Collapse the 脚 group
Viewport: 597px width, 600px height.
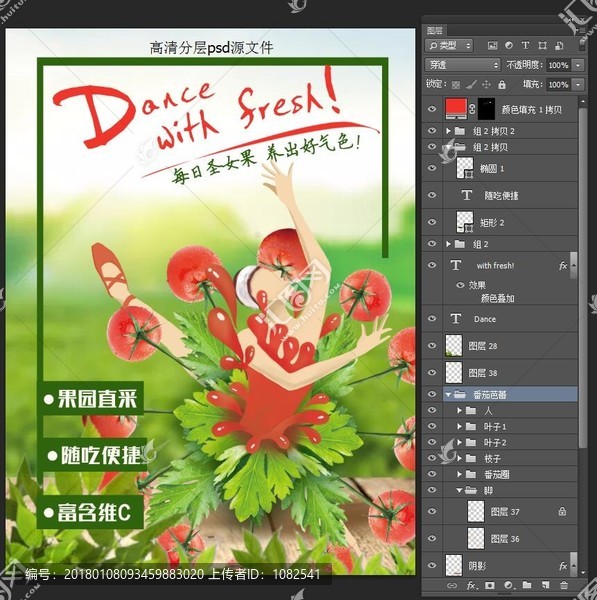459,490
